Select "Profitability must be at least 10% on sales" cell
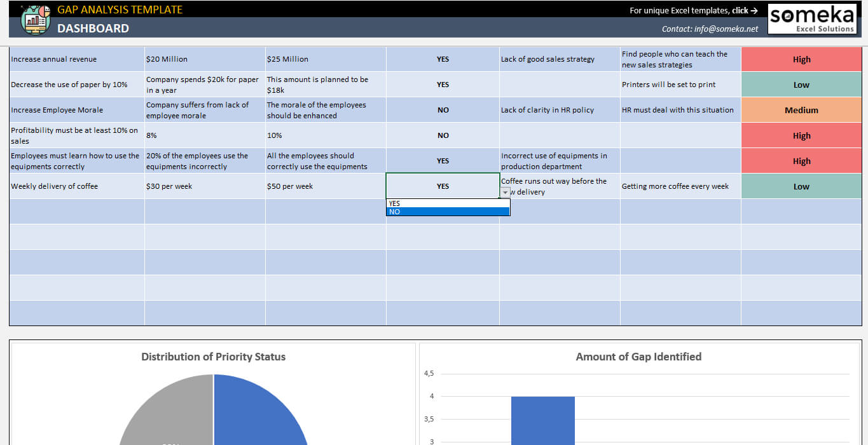The image size is (868, 445). 77,135
